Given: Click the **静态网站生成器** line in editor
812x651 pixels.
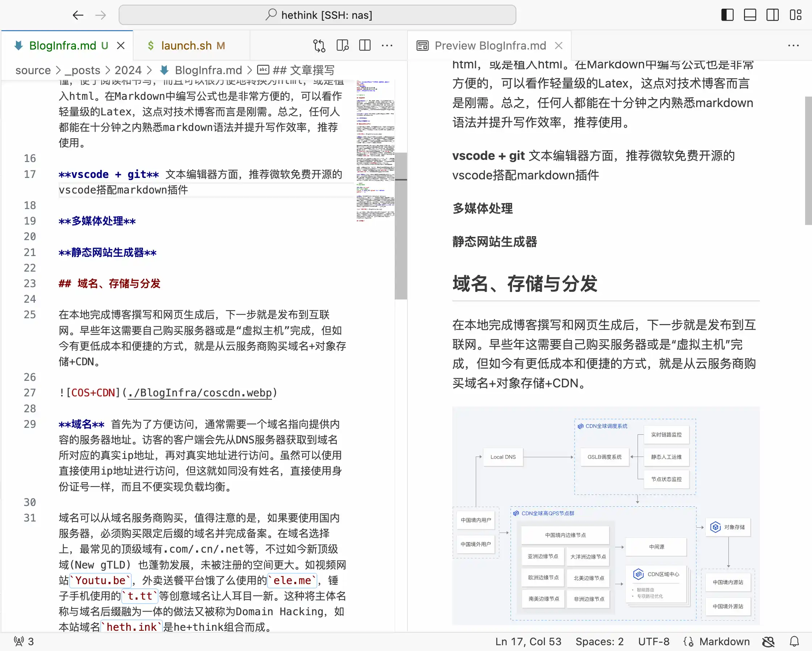Looking at the screenshot, I should click(x=107, y=252).
